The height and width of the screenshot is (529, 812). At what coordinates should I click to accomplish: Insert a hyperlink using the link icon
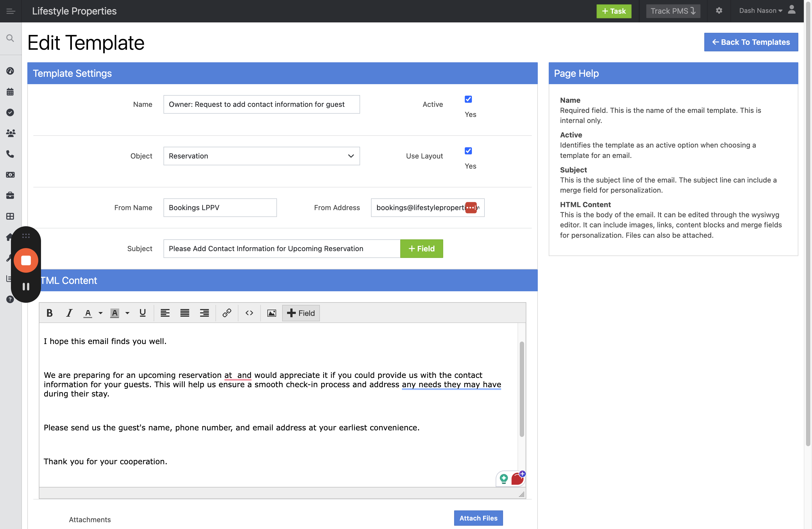click(227, 313)
